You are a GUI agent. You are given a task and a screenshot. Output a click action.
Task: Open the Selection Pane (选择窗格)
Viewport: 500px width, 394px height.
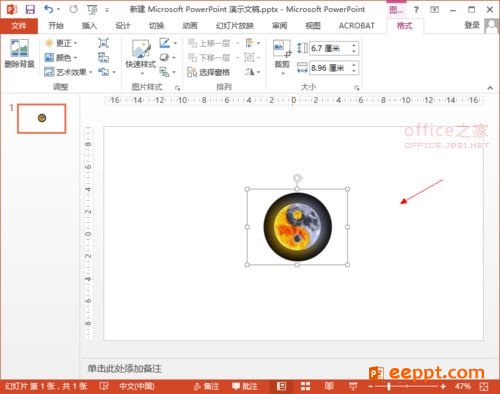click(208, 72)
